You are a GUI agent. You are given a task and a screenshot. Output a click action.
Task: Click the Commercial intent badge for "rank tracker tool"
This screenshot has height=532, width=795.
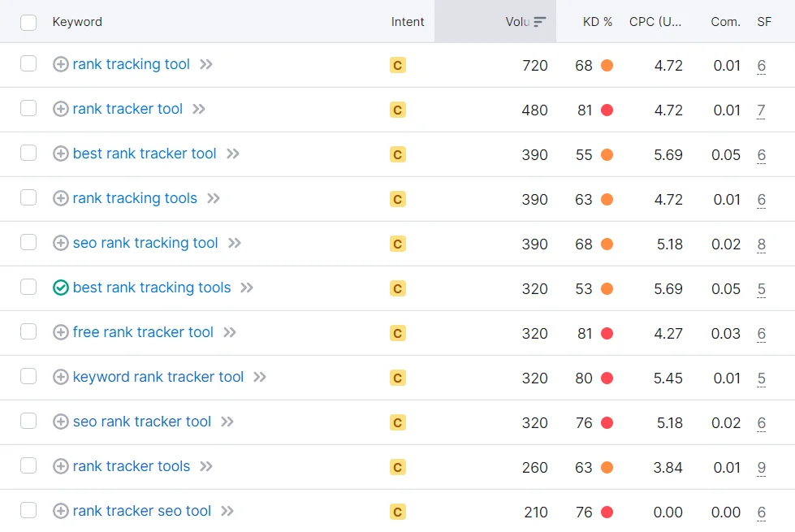(x=397, y=110)
